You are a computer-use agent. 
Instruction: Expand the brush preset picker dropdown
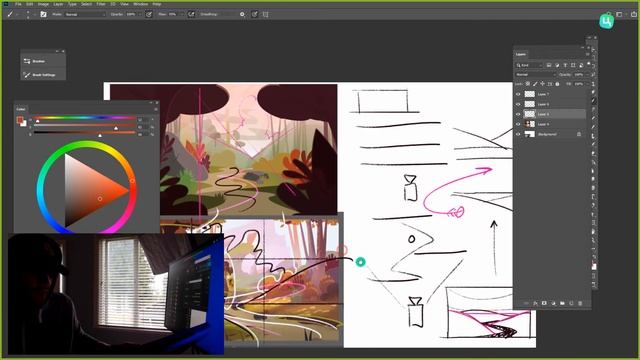tap(34, 14)
